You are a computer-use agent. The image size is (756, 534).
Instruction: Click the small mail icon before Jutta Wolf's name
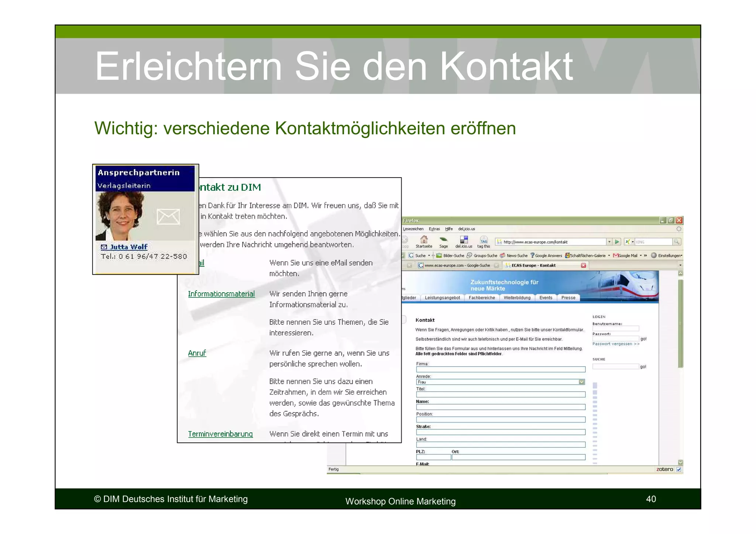point(104,247)
